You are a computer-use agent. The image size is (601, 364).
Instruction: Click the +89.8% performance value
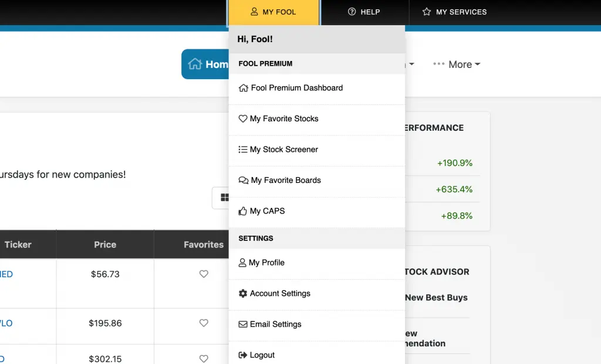coord(457,216)
